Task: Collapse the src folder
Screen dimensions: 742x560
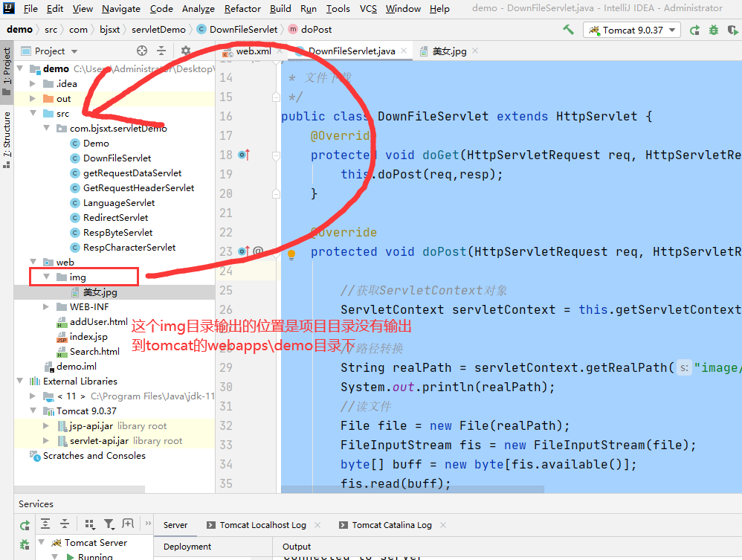Action: click(33, 113)
